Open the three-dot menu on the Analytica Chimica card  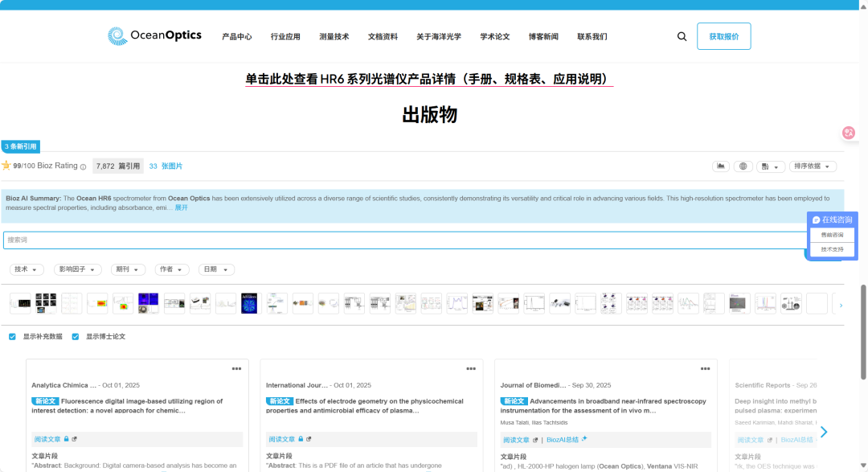pos(236,367)
